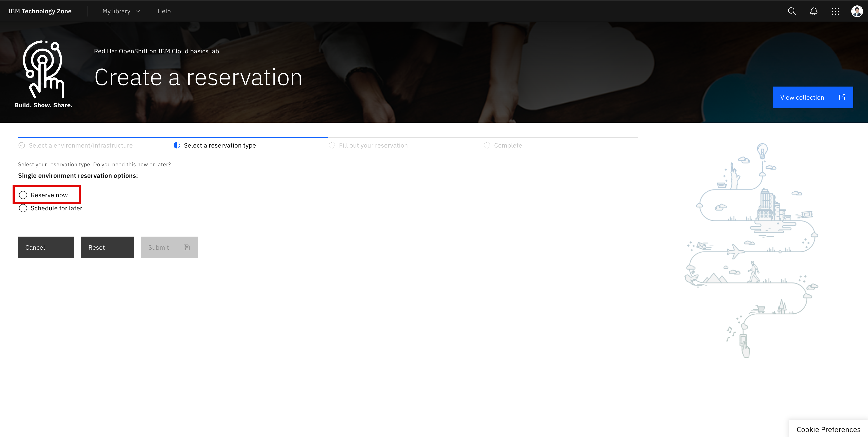Open the search magnifier icon
Image resolution: width=868 pixels, height=437 pixels.
tap(792, 11)
